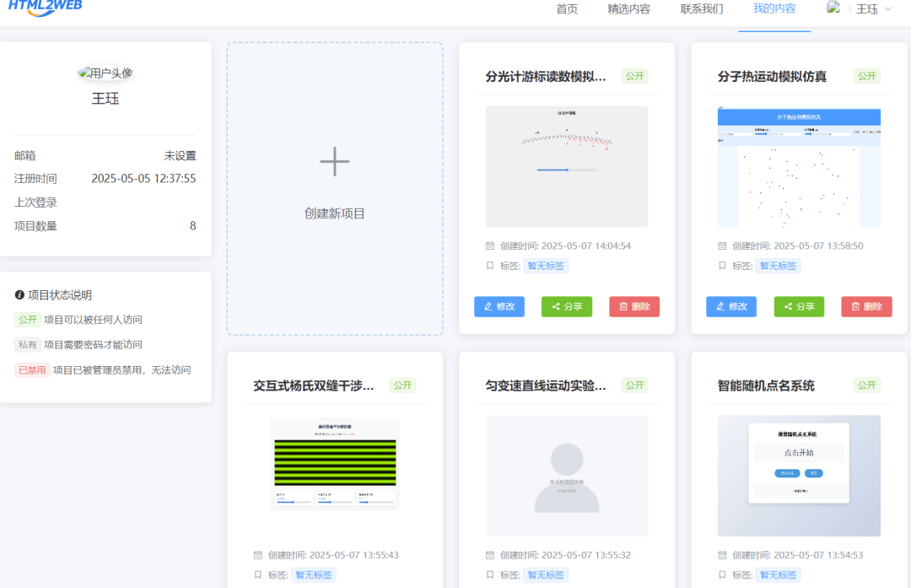
Task: Open 匀变速直线运动实验 project title
Action: click(x=546, y=386)
